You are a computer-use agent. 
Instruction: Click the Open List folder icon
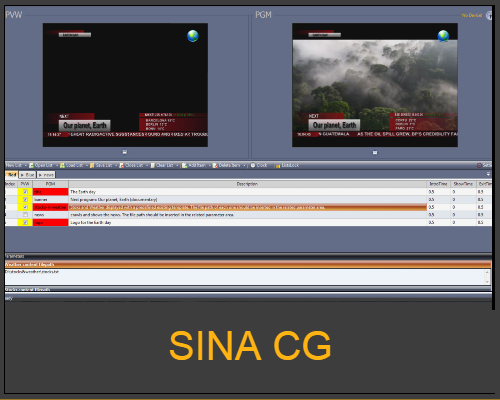[x=31, y=166]
